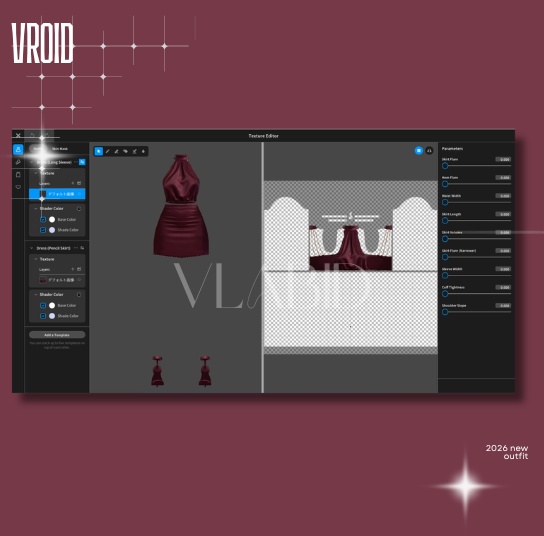Switch to the first tab left of Skin Mask
The image size is (544, 536).
38,149
